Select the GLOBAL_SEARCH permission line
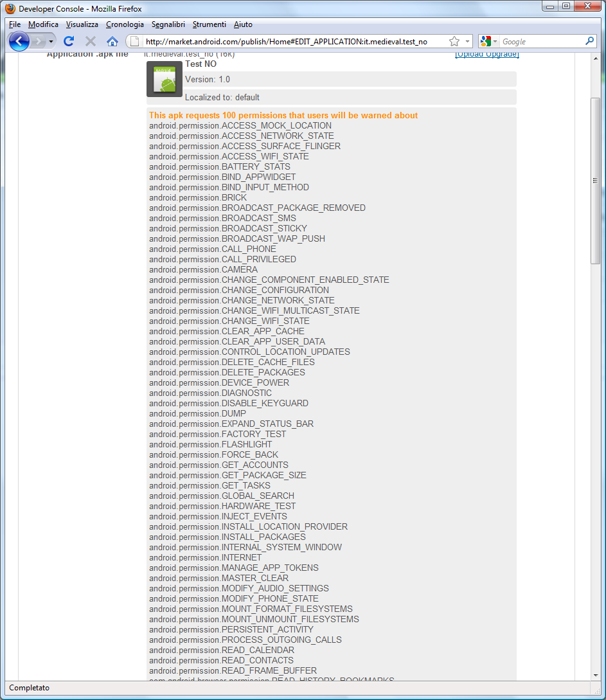 [x=222, y=496]
